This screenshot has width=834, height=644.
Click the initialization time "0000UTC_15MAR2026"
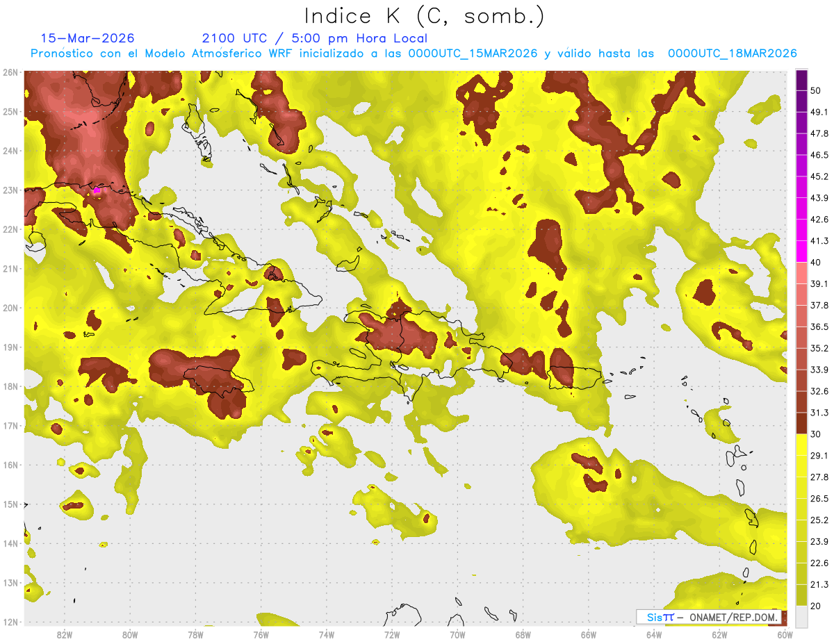(473, 53)
